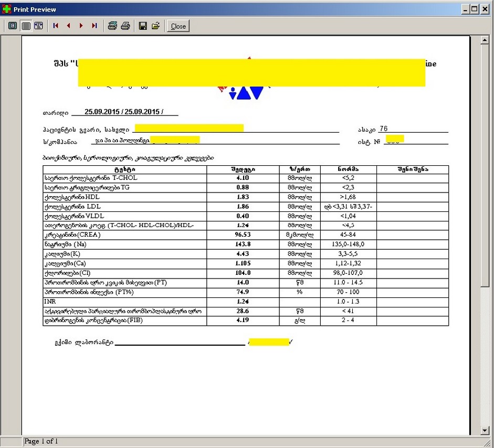Click the APTT result 28.6
This screenshot has height=448, width=494.
(x=243, y=311)
